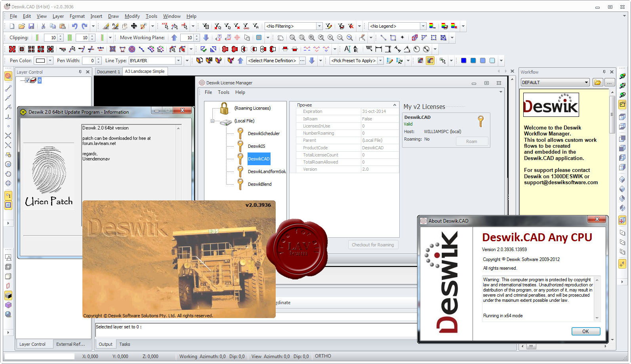Open Tools menu in License Manager
This screenshot has height=364, width=631.
pos(223,92)
